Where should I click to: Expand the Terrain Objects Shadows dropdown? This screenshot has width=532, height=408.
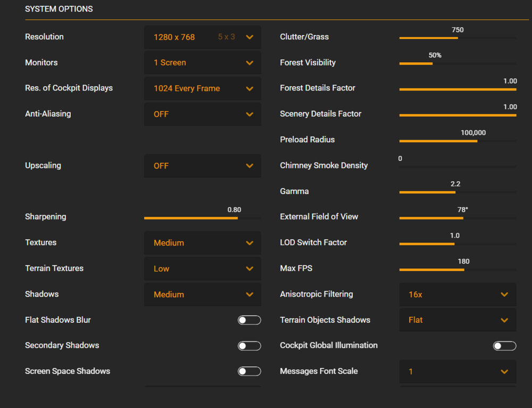click(458, 320)
